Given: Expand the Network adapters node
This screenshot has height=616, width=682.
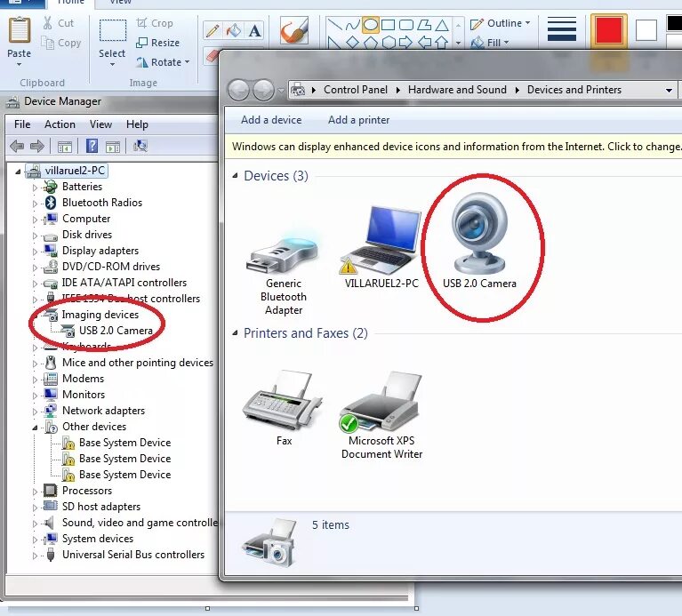Looking at the screenshot, I should tap(35, 412).
